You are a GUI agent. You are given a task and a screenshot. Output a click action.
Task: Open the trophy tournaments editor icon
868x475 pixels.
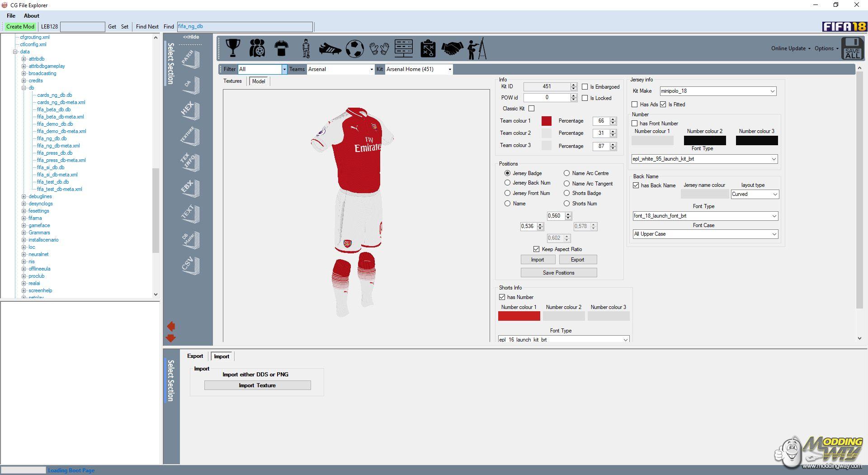pos(233,48)
